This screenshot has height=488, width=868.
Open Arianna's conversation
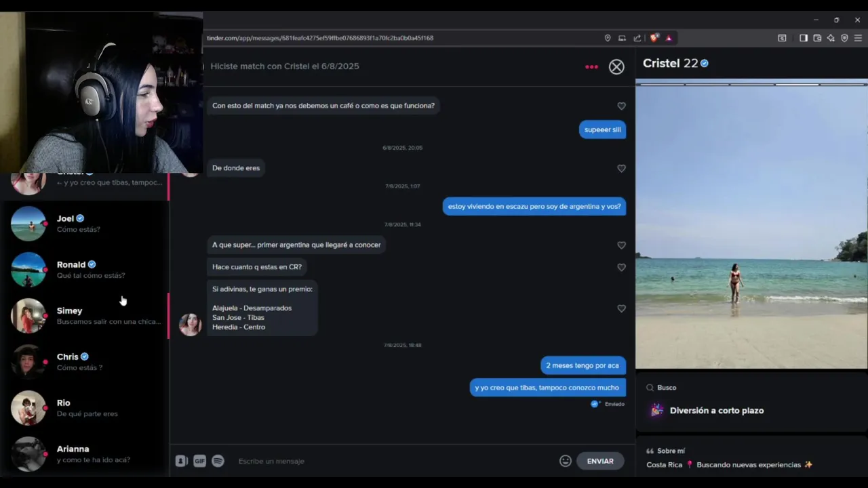click(x=85, y=454)
